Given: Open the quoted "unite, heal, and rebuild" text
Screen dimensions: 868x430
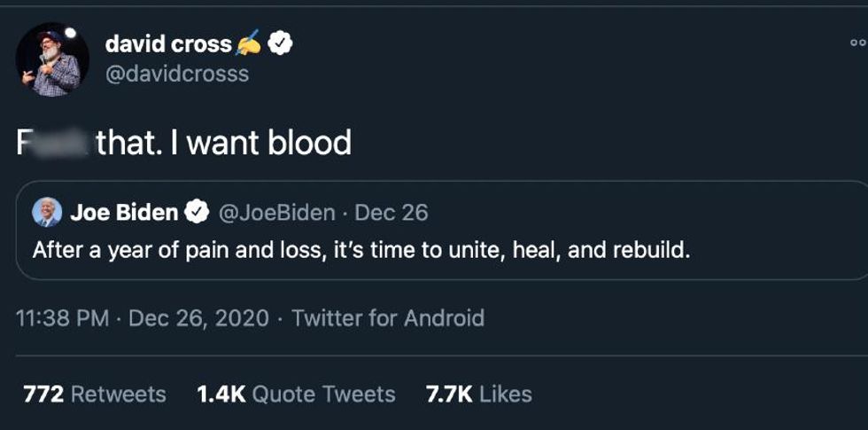Looking at the screenshot, I should click(360, 250).
